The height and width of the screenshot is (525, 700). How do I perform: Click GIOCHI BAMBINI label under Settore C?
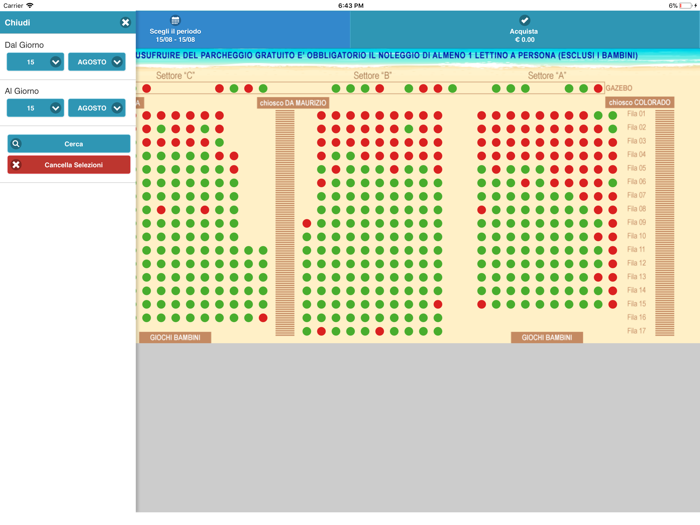pos(175,338)
